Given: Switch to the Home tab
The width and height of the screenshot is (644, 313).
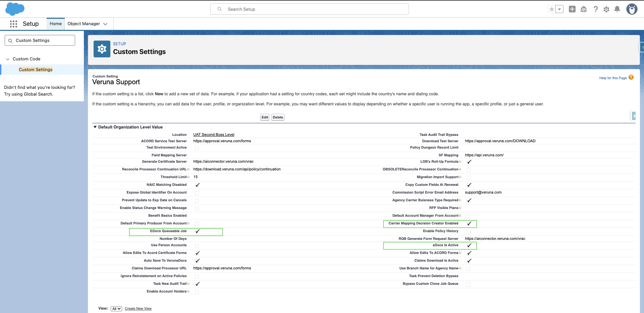Looking at the screenshot, I should (x=56, y=24).
